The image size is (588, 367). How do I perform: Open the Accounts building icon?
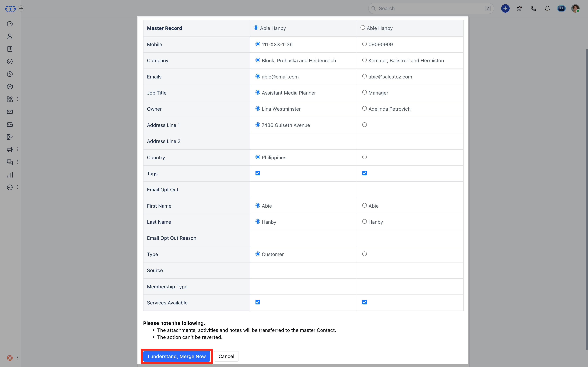pos(10,49)
